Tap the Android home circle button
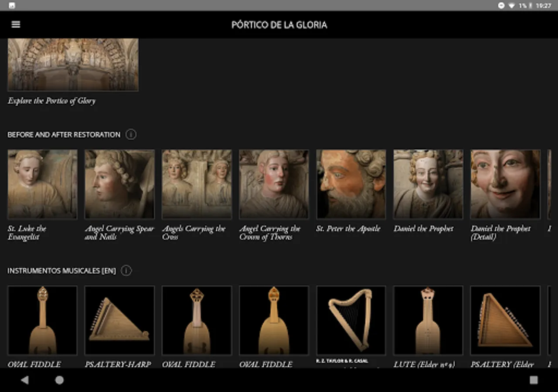This screenshot has height=392, width=558. [x=59, y=380]
